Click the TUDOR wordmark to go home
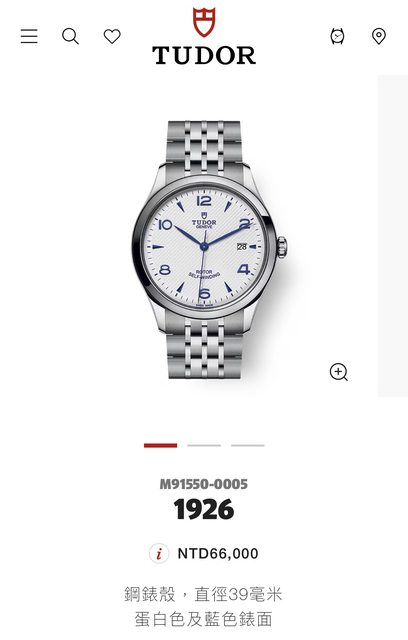The height and width of the screenshot is (640, 408). coord(204,56)
